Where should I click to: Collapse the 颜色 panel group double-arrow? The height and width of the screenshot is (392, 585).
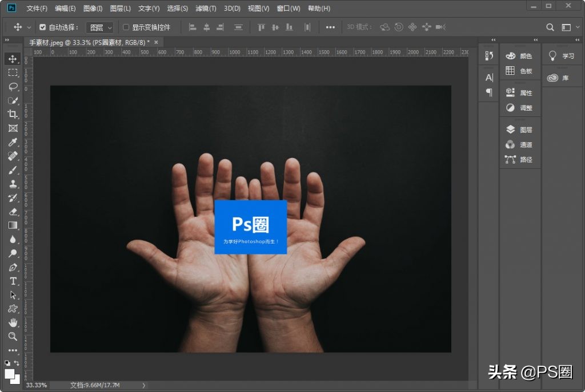pos(535,40)
